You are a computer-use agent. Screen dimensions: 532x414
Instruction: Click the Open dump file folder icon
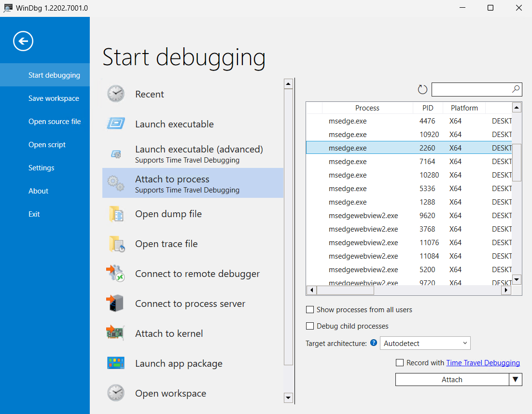(116, 214)
